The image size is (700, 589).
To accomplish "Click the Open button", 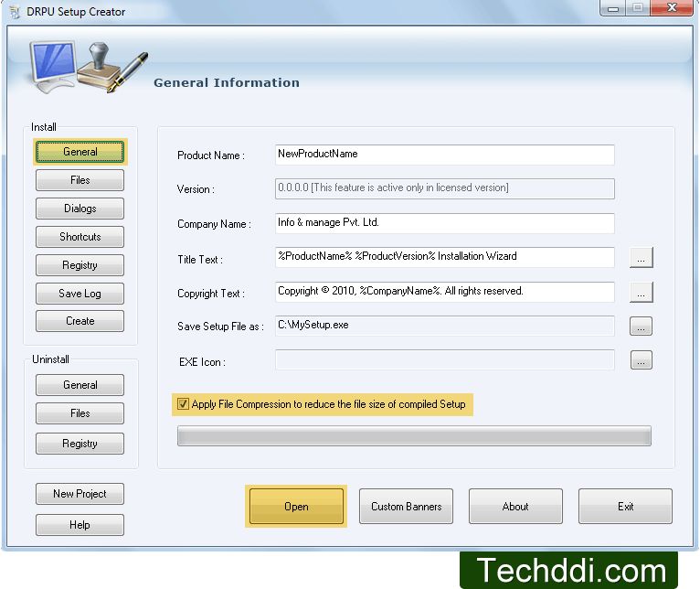I will coord(296,507).
